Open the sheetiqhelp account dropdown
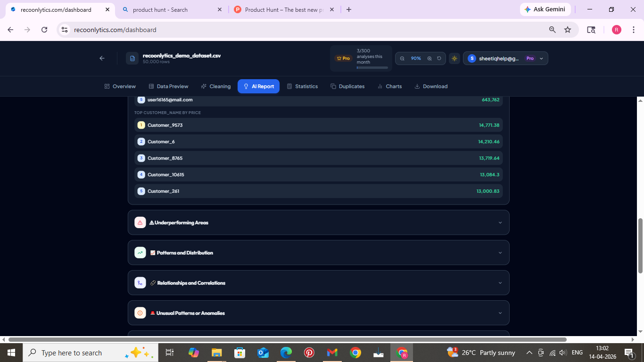This screenshot has height=362, width=644. [505, 58]
